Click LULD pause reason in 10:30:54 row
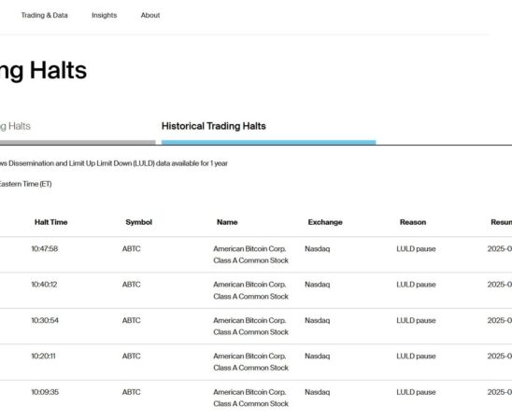This screenshot has width=512, height=420. (x=416, y=321)
